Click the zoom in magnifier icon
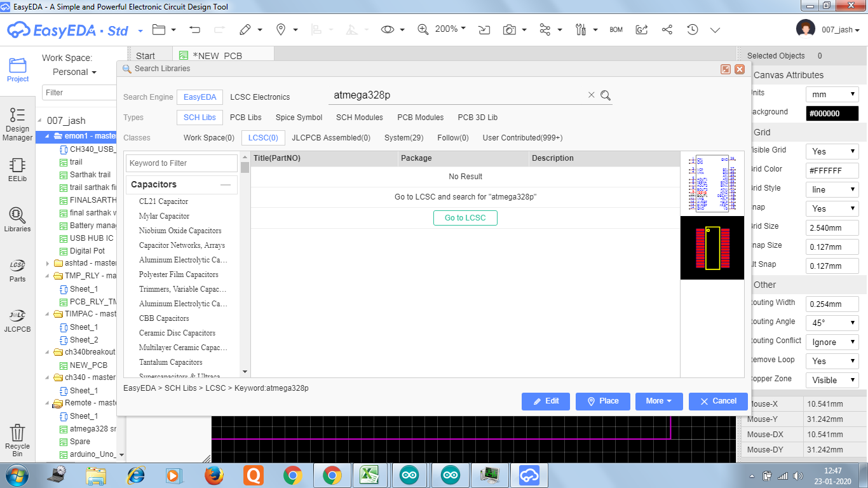 (423, 30)
